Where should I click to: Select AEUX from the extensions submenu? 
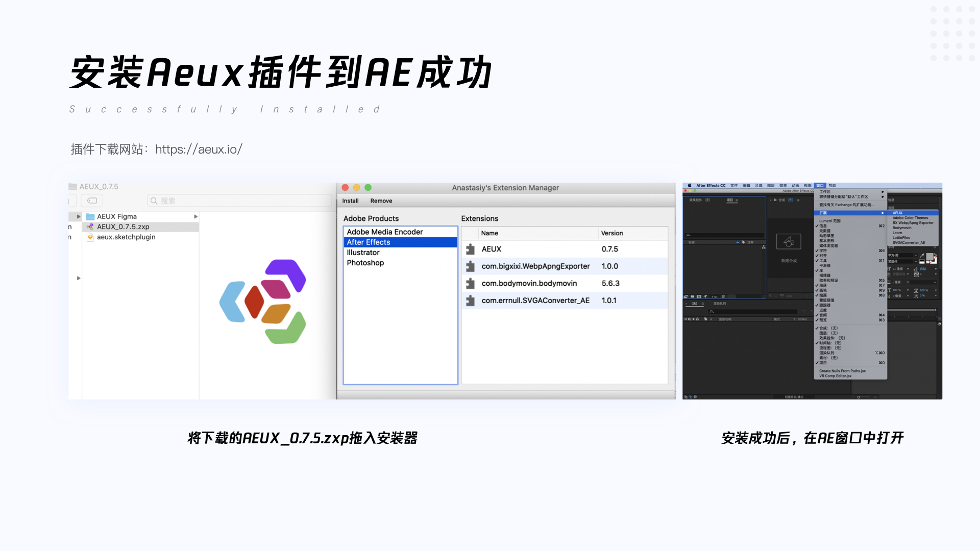897,213
